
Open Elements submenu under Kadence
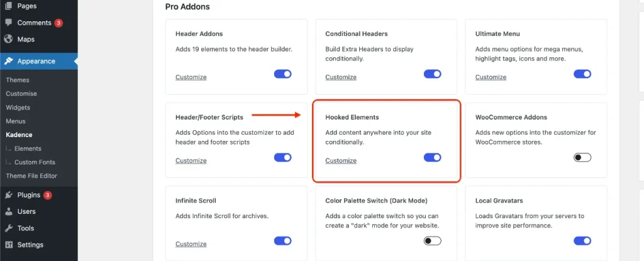[x=28, y=148]
